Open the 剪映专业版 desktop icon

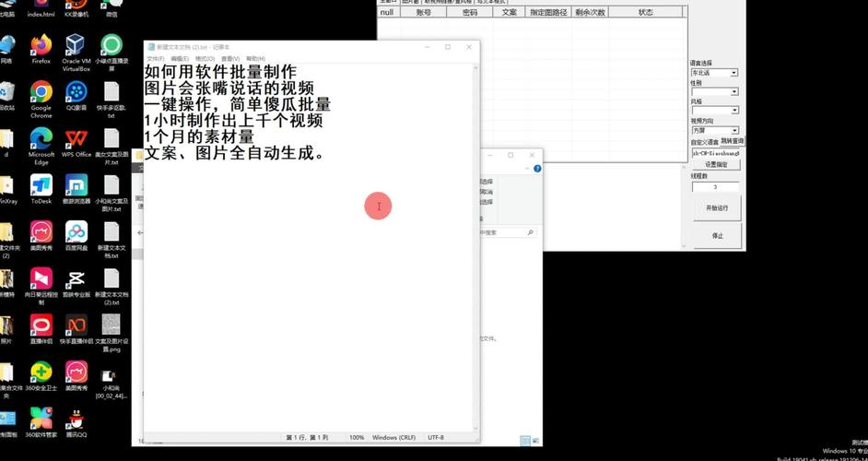point(76,278)
